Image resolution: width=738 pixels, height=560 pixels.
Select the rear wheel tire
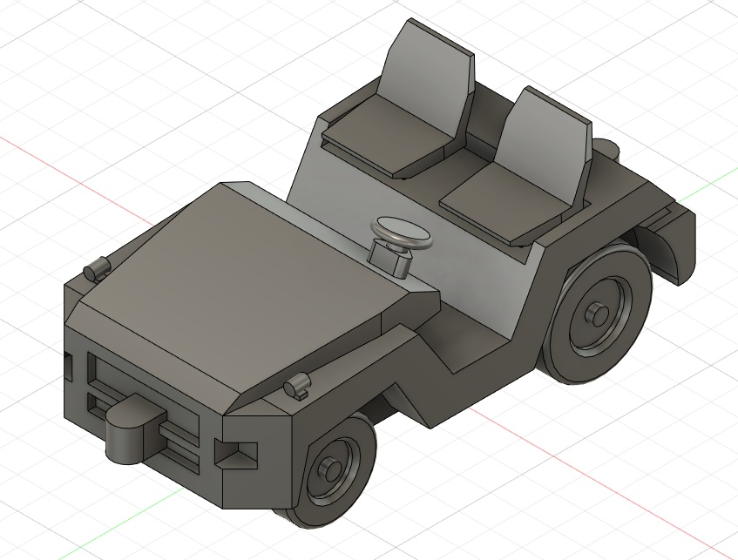pyautogui.click(x=598, y=311)
